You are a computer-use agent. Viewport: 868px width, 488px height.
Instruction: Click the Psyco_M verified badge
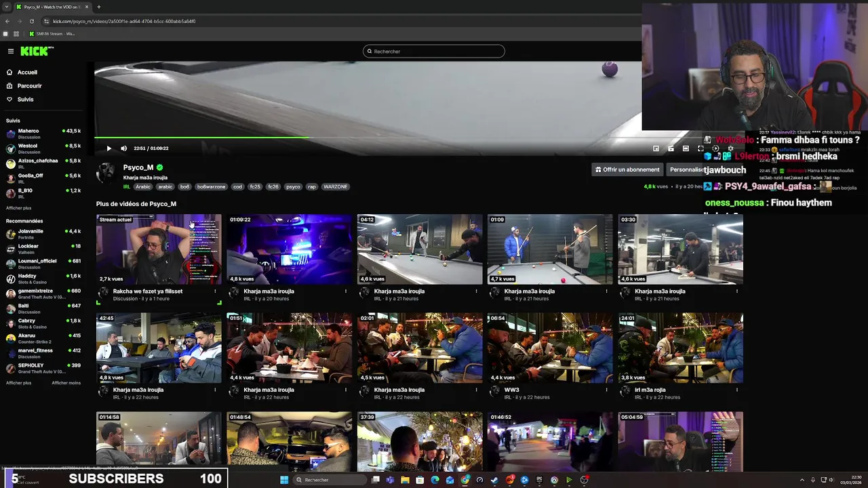point(160,167)
